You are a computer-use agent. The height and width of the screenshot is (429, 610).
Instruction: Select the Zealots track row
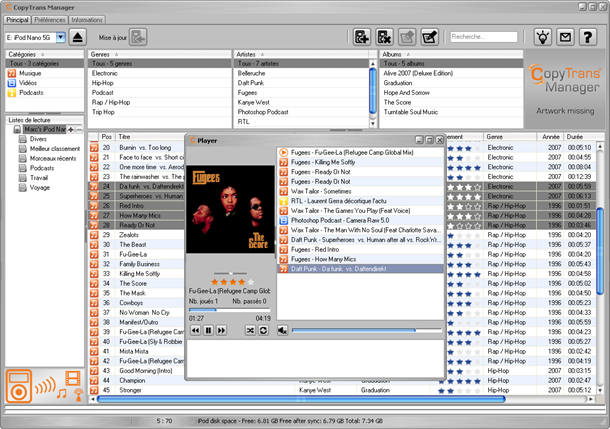point(136,235)
